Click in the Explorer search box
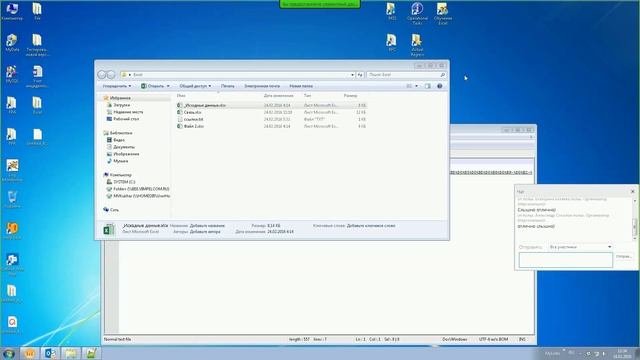This screenshot has height=360, width=640. pyautogui.click(x=403, y=75)
